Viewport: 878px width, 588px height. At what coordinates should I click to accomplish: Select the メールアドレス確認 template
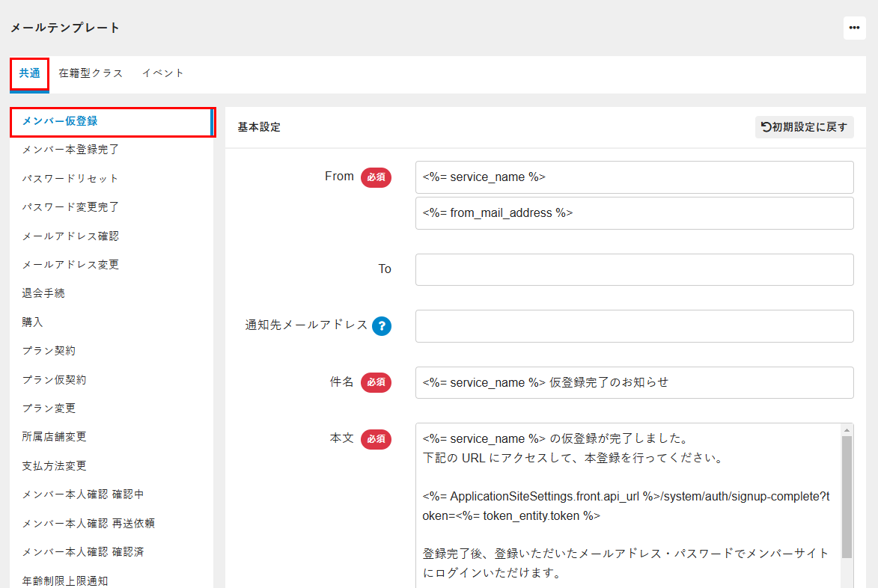[x=70, y=236]
